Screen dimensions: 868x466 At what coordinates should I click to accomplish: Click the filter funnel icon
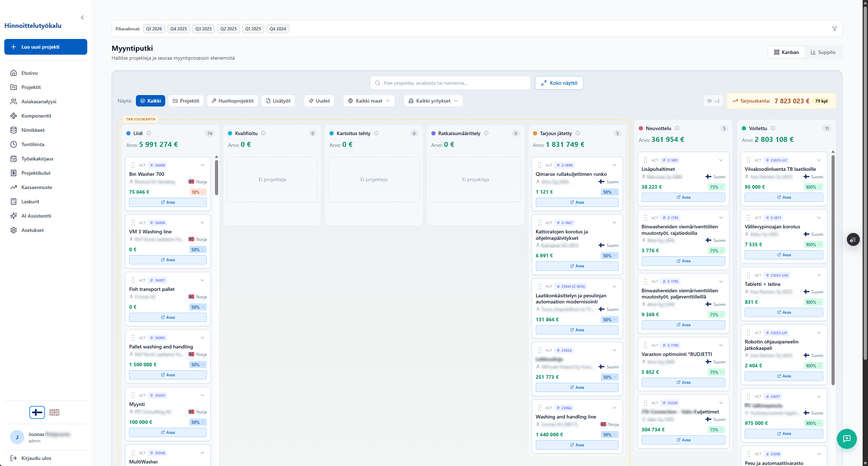coord(834,29)
